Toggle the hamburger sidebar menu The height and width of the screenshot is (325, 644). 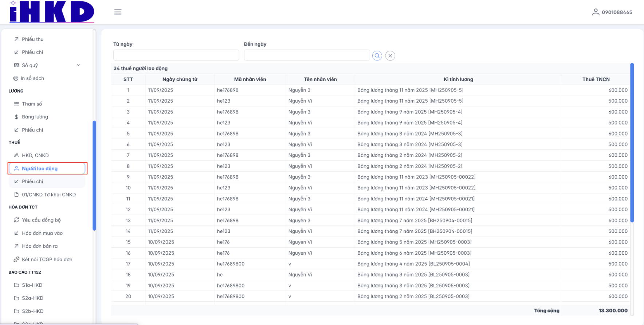pos(118,12)
